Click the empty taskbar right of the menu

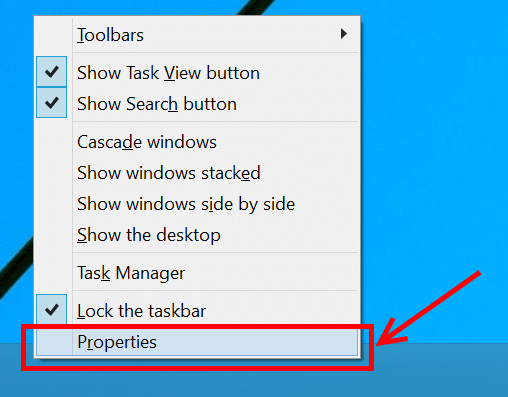(x=440, y=370)
